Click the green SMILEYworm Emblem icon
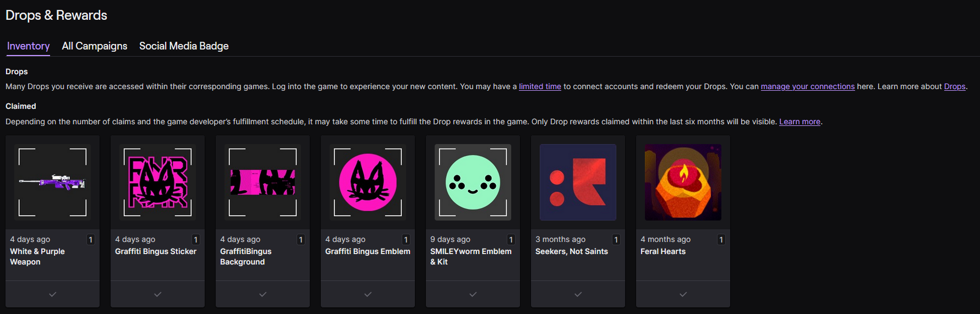 pyautogui.click(x=473, y=182)
